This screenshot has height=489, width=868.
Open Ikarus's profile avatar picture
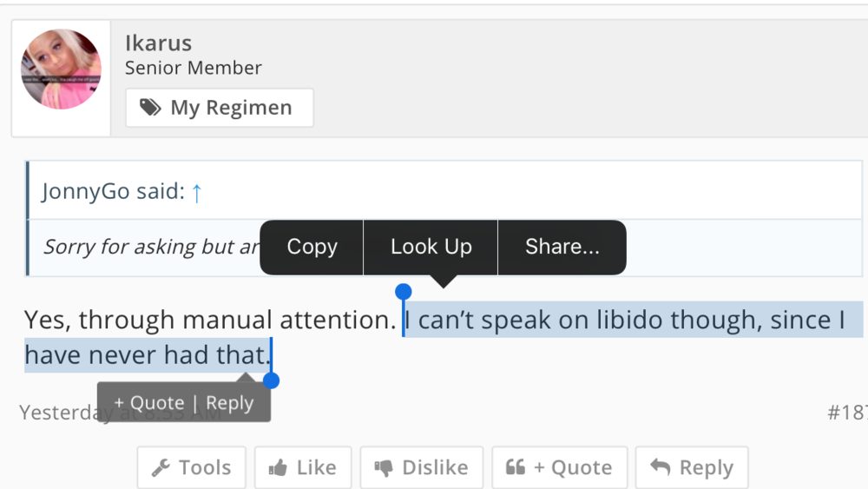click(61, 69)
